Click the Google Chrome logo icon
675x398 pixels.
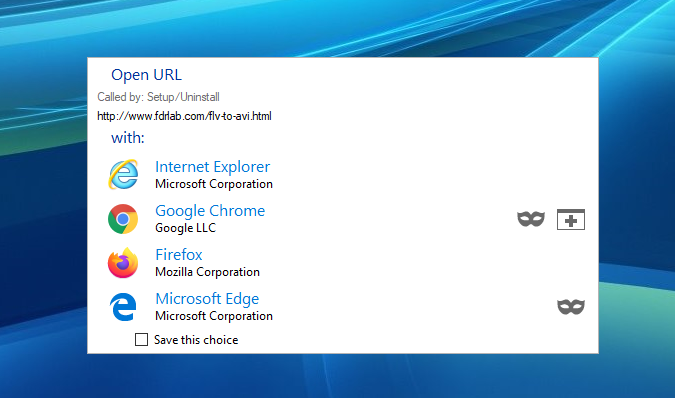point(123,219)
